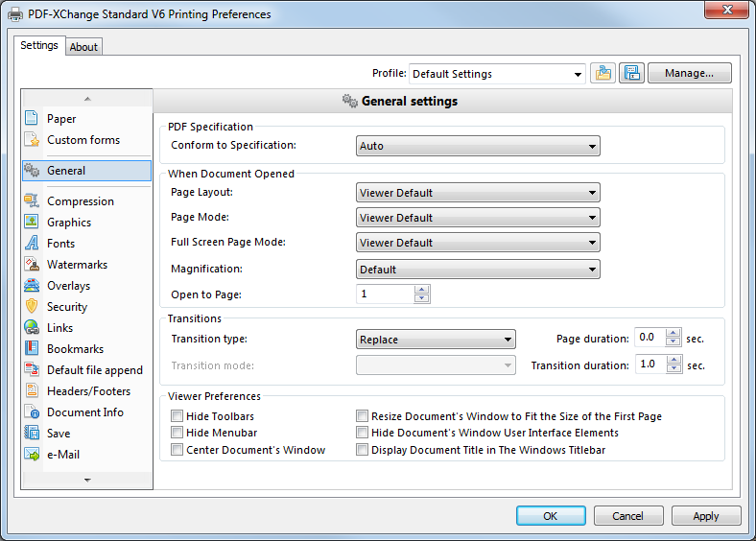The image size is (756, 541).
Task: Click the save profile disk icon
Action: pos(631,73)
